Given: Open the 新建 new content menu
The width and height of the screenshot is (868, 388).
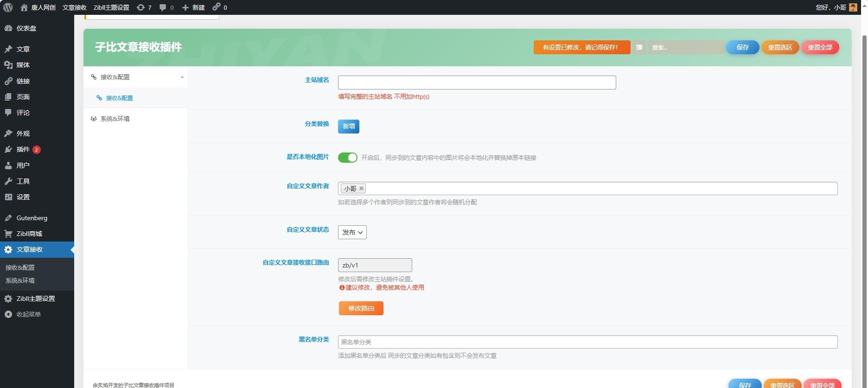Looking at the screenshot, I should point(193,7).
